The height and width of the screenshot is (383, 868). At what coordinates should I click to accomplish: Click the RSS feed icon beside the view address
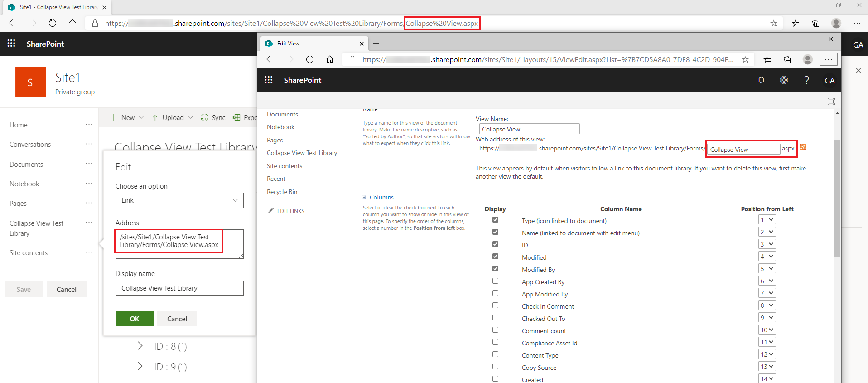point(803,147)
